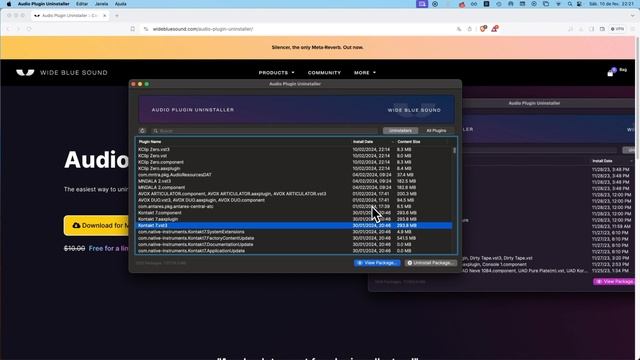Select the MNDALA 2.component row
Screen dimensions: 640x360
coord(294,187)
